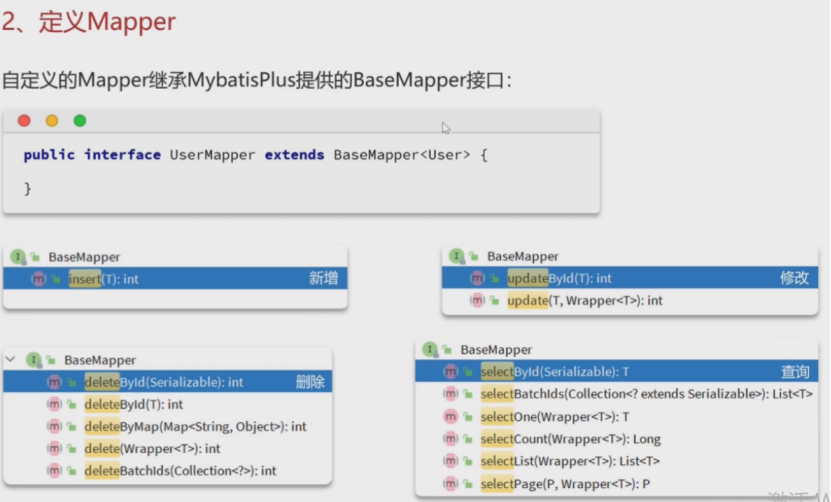This screenshot has height=502, width=831.
Task: Select deleteById(T): int row
Action: click(168, 404)
